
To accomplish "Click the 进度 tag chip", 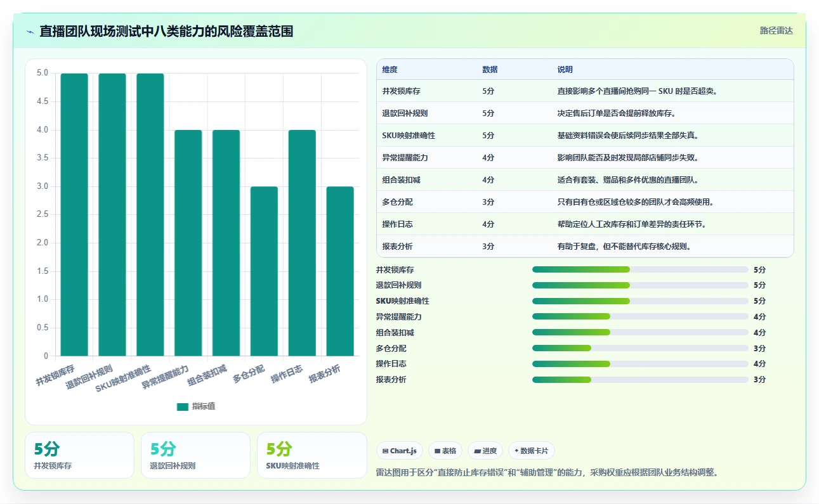I will coord(485,451).
